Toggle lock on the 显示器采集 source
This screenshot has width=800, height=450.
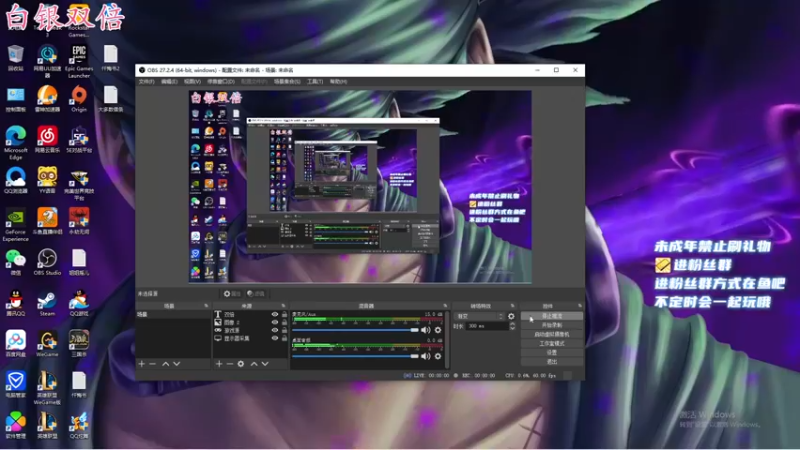click(284, 338)
